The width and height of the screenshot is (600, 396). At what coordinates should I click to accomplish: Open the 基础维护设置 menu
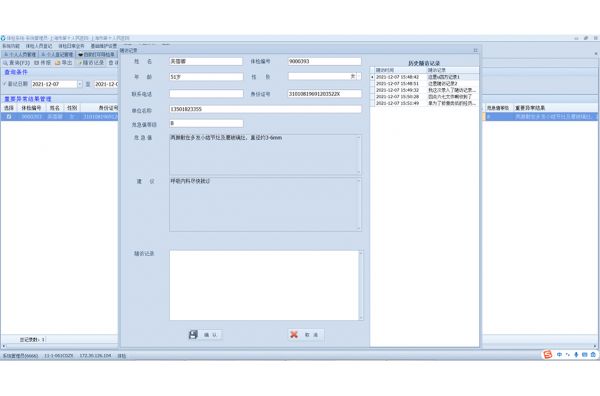click(x=103, y=46)
